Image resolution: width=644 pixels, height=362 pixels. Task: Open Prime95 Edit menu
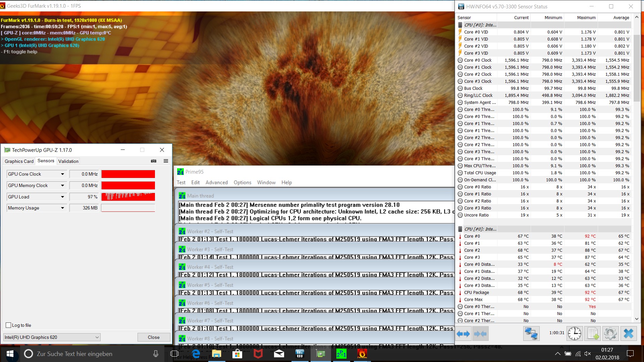(x=196, y=182)
